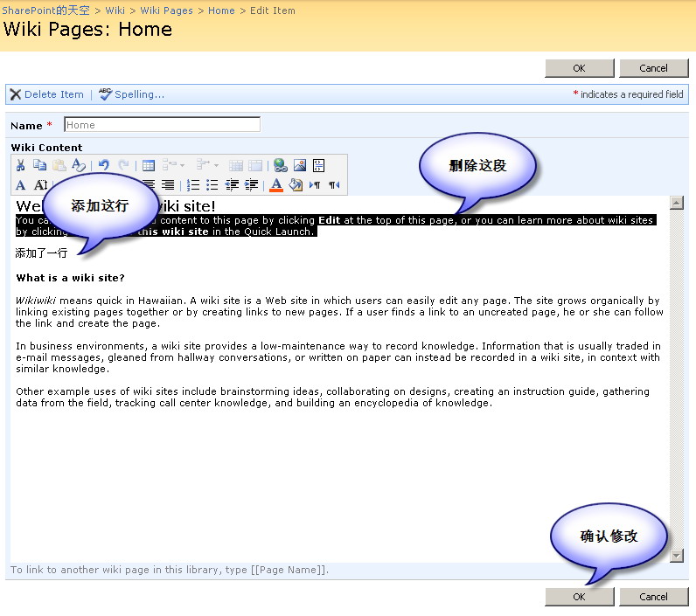696x616 pixels.
Task: Click the paragraph beginning 'Wikiwiki means quick'
Action: [x=339, y=312]
